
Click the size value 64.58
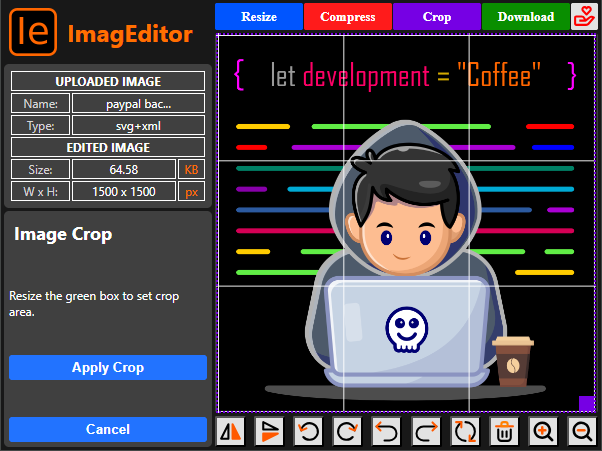pyautogui.click(x=124, y=169)
